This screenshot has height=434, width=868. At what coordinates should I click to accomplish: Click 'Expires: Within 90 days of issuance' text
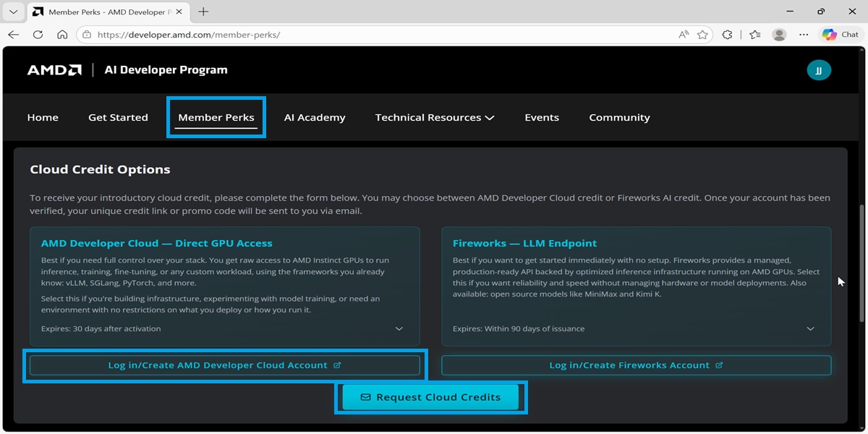tap(519, 328)
